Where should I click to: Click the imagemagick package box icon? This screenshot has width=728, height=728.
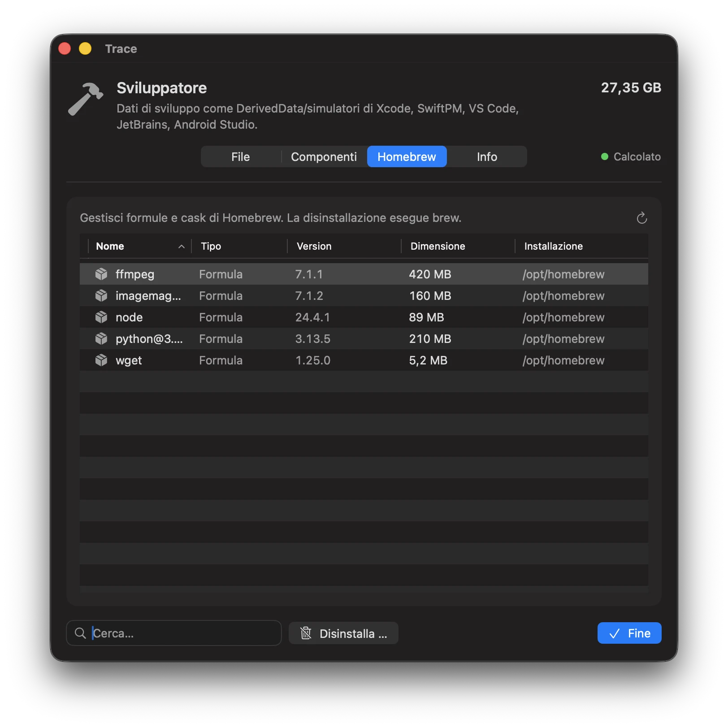click(101, 295)
